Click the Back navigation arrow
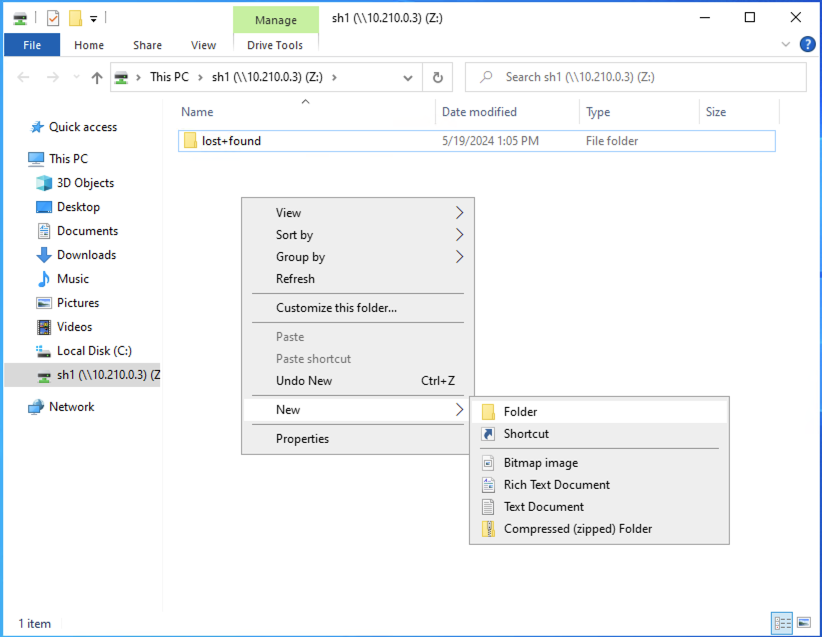 24,77
